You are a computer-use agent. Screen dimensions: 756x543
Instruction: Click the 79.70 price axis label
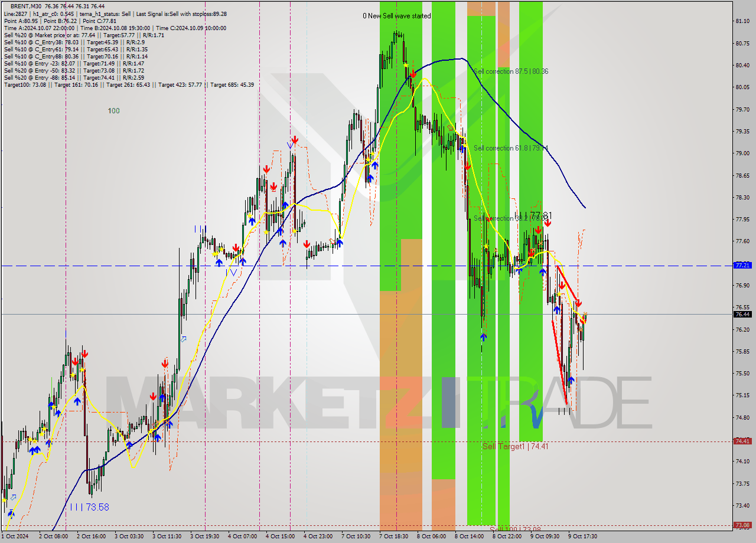(742, 109)
